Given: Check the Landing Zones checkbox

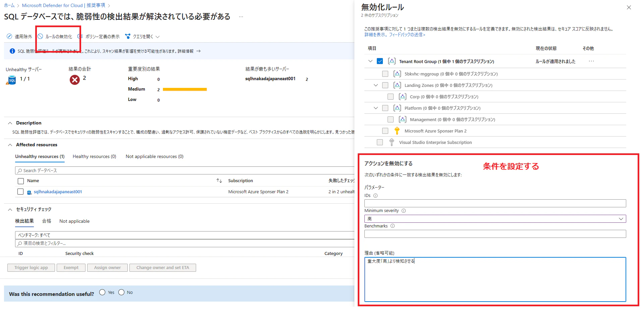Looking at the screenshot, I should click(385, 85).
